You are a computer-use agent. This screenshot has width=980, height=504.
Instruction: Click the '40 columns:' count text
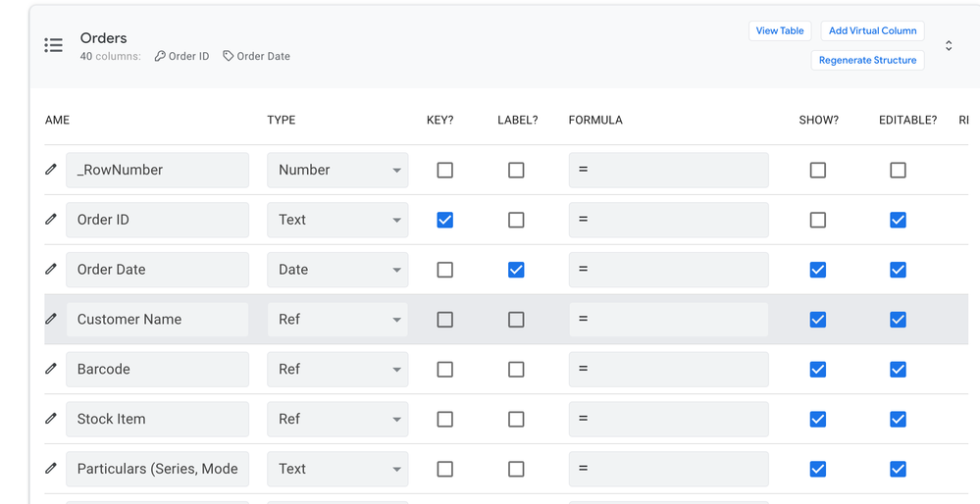(110, 56)
